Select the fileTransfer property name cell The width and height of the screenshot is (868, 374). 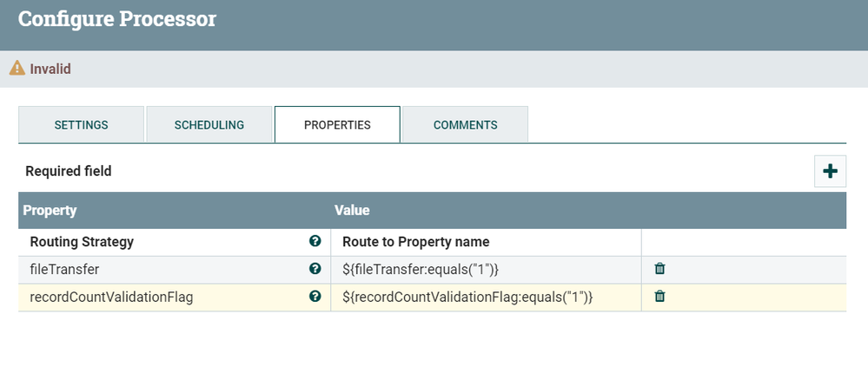[175, 270]
